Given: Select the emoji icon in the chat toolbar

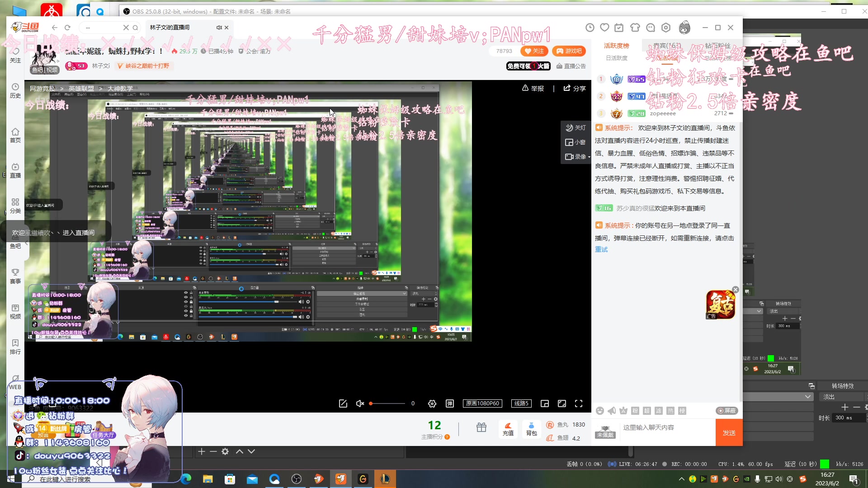Looking at the screenshot, I should tap(600, 411).
